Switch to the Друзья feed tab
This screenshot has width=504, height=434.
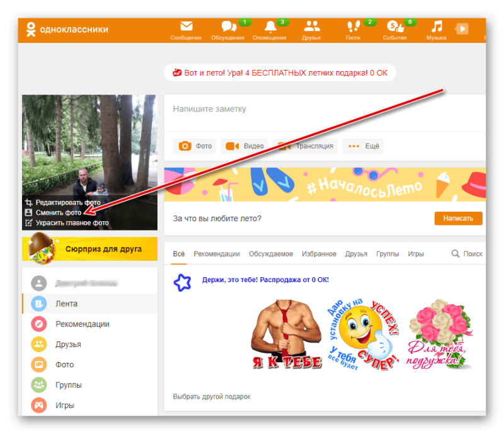[x=356, y=254]
